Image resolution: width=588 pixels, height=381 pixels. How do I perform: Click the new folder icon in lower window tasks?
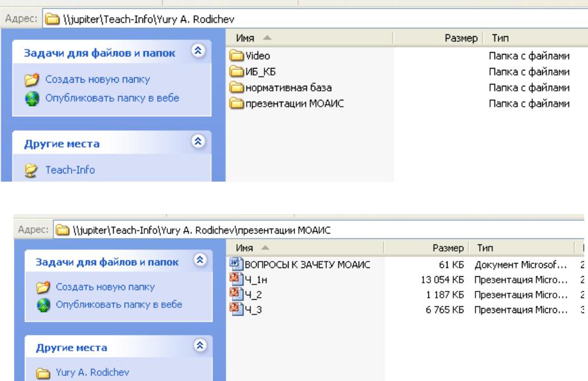tap(43, 287)
